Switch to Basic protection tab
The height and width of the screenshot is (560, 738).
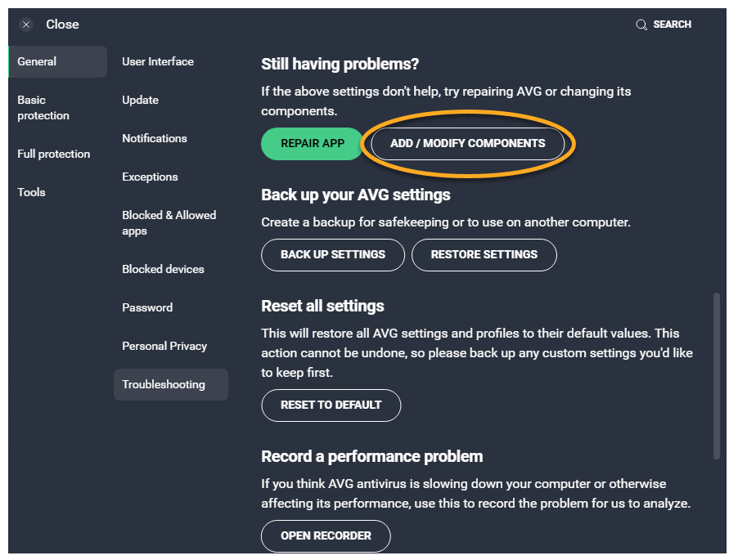[x=43, y=108]
